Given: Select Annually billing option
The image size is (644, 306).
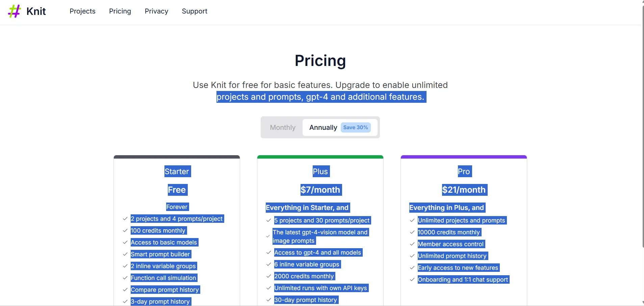Looking at the screenshot, I should point(323,127).
